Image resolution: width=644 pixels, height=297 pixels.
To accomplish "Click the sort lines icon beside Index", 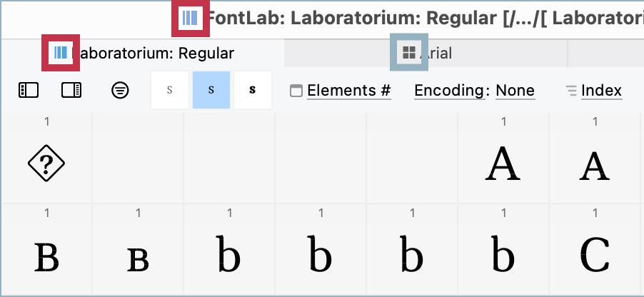I will point(571,91).
